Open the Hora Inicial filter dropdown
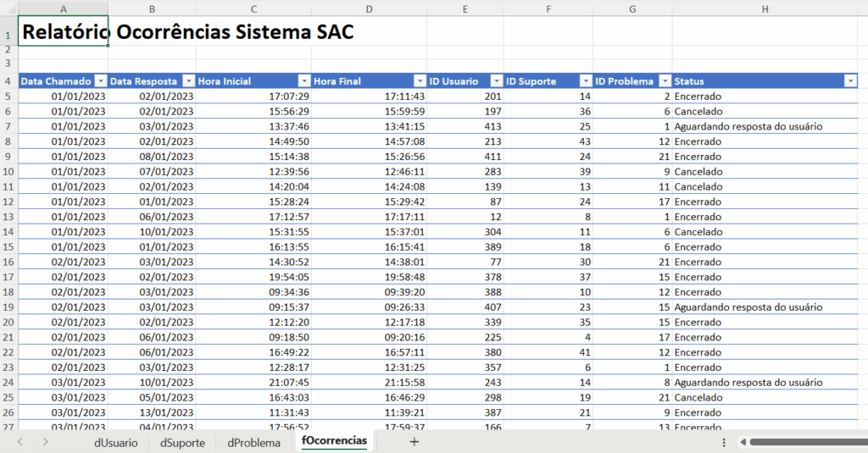The width and height of the screenshot is (868, 453). tap(304, 81)
